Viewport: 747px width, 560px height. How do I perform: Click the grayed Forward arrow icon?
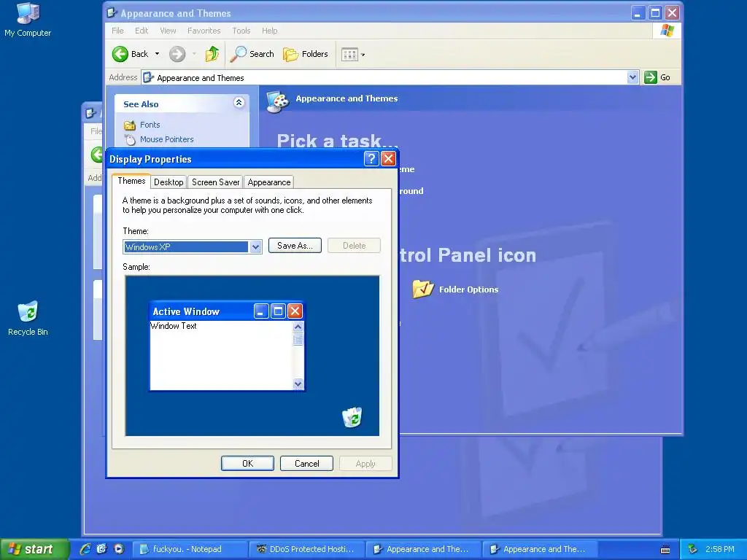pyautogui.click(x=177, y=54)
